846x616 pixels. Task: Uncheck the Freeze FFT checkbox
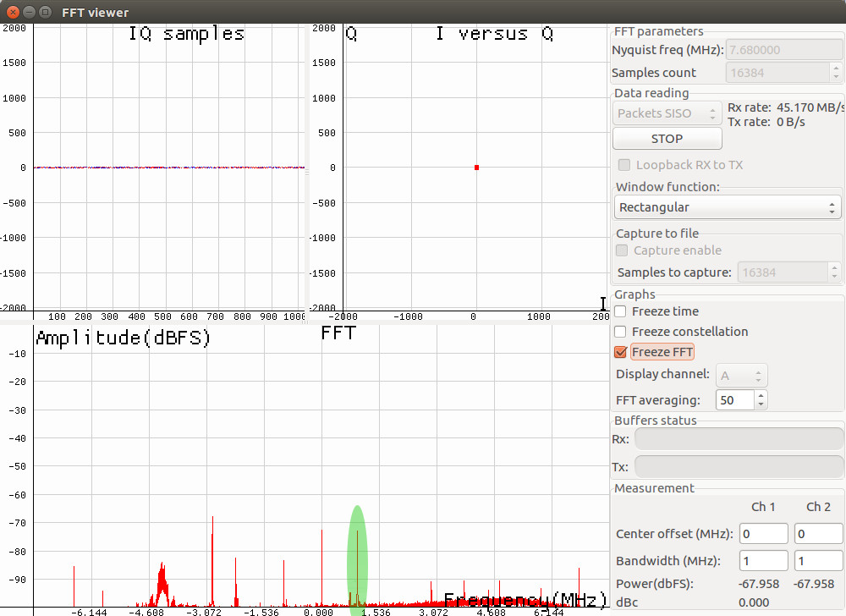tap(620, 352)
